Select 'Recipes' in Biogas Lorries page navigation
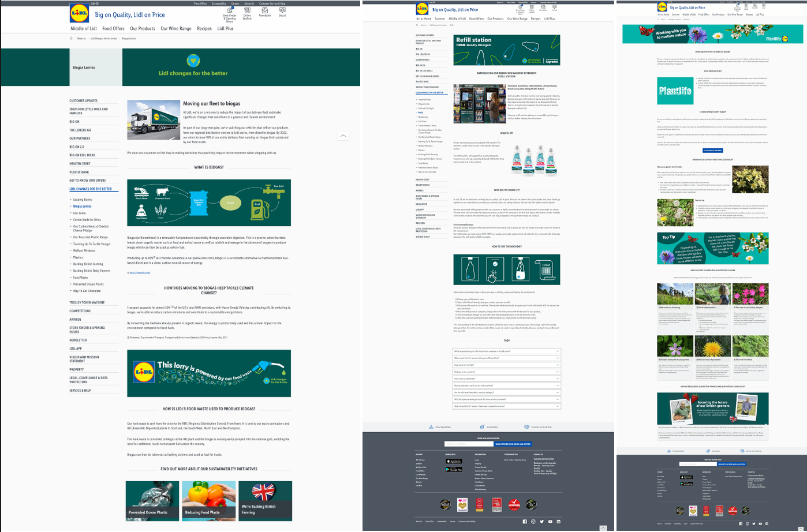This screenshot has height=532, width=807. pyautogui.click(x=204, y=28)
